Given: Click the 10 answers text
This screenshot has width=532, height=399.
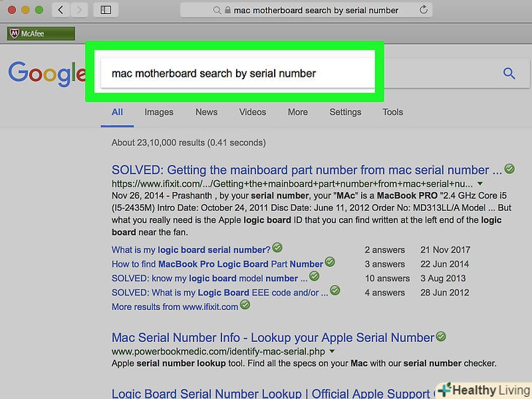Looking at the screenshot, I should [x=387, y=278].
